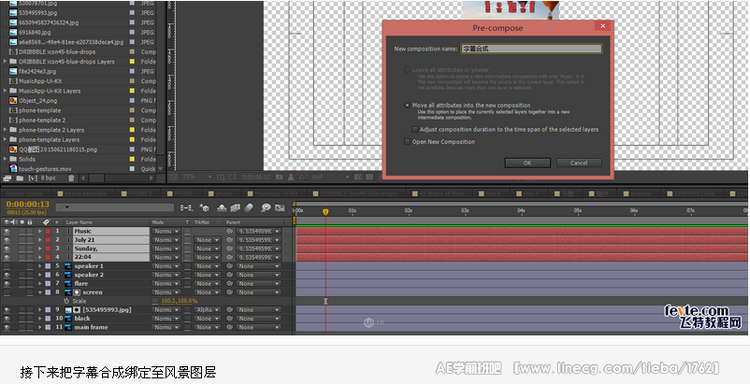The image size is (750, 384).
Task: Click Delete trash icon in Project panel
Action: [x=71, y=178]
